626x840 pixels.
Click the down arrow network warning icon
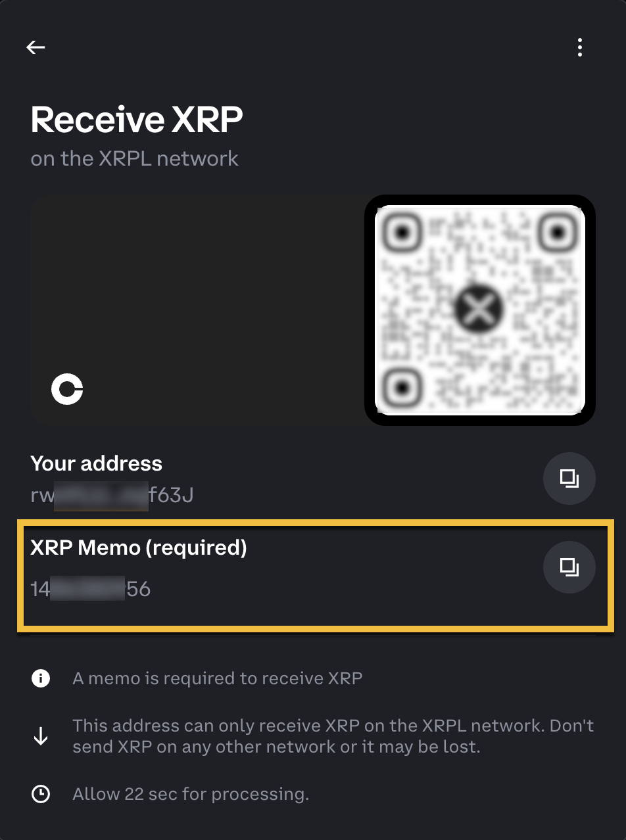[41, 736]
